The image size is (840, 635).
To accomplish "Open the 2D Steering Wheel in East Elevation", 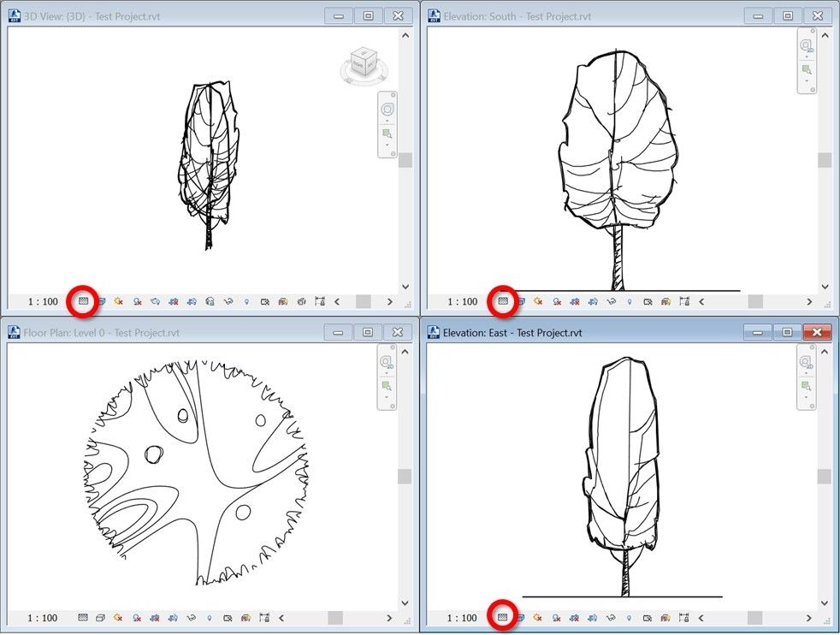I will click(x=807, y=362).
